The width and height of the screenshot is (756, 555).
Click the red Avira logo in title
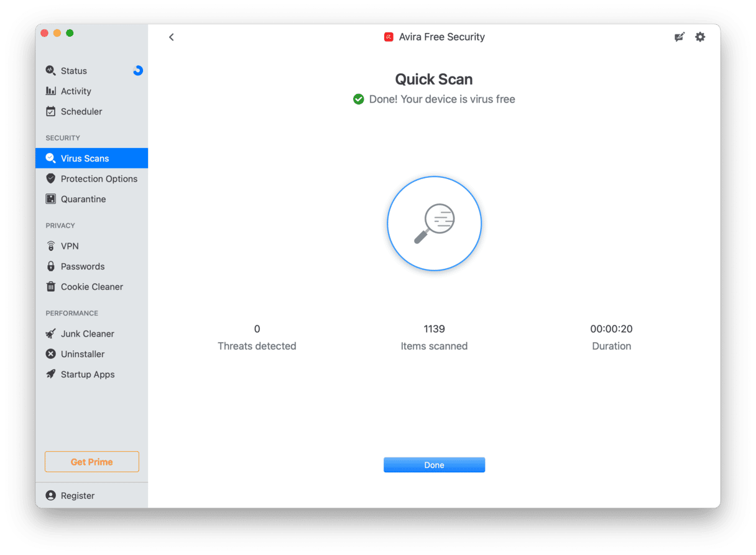[389, 37]
